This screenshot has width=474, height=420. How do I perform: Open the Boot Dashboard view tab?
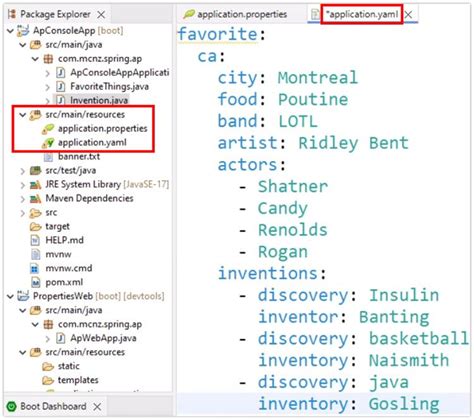[53, 406]
